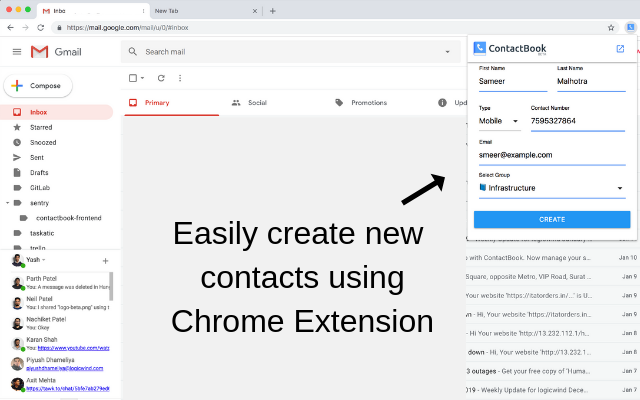Open chat with Nachiket Patel
640x400 pixels.
tap(60, 323)
